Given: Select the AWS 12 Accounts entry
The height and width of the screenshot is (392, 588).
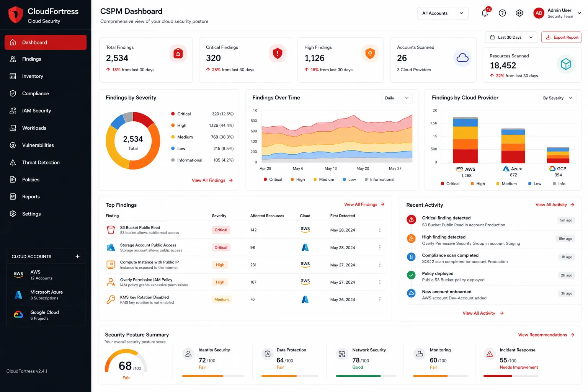Looking at the screenshot, I should 46,275.
